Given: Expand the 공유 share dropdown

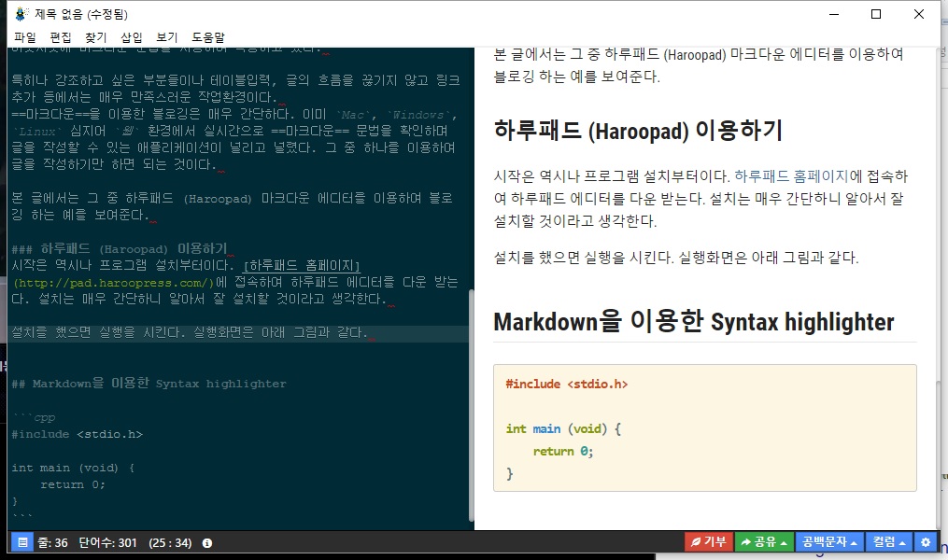Looking at the screenshot, I should click(x=764, y=542).
